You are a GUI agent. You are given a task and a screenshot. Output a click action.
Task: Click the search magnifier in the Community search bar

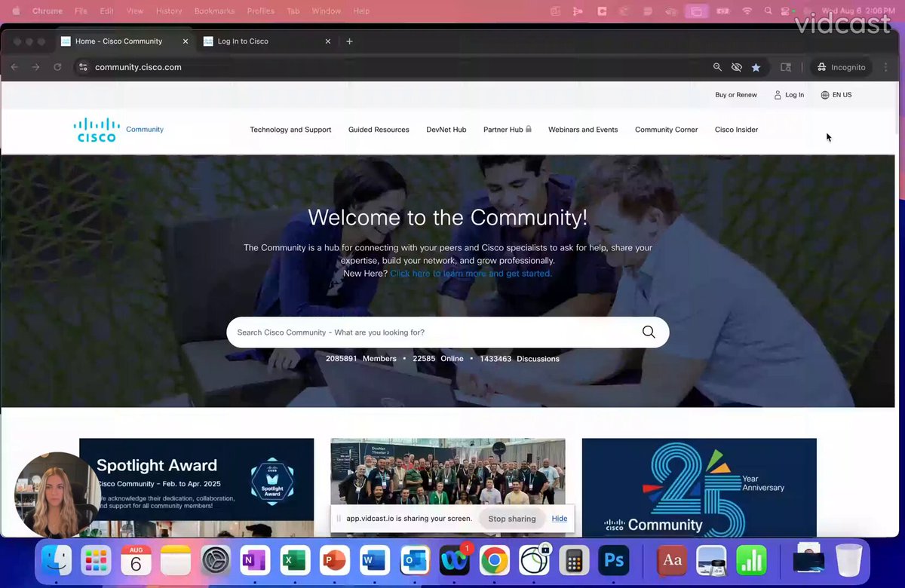pyautogui.click(x=649, y=332)
